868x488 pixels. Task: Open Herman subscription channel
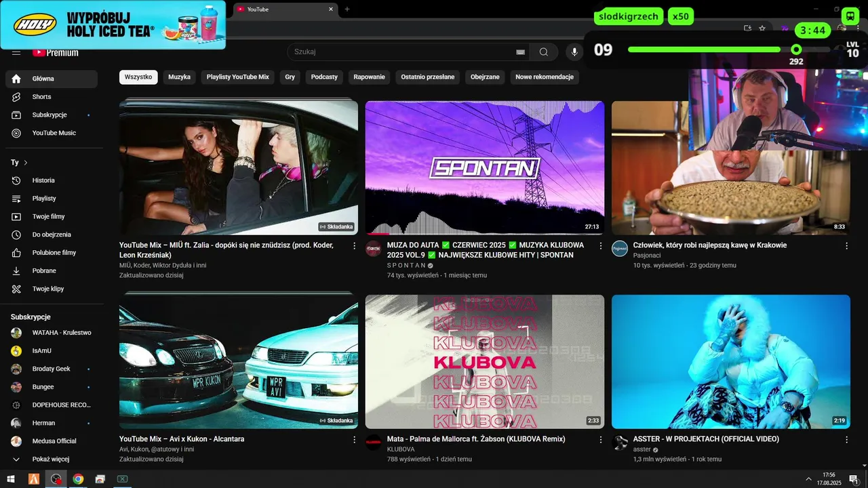click(52, 423)
